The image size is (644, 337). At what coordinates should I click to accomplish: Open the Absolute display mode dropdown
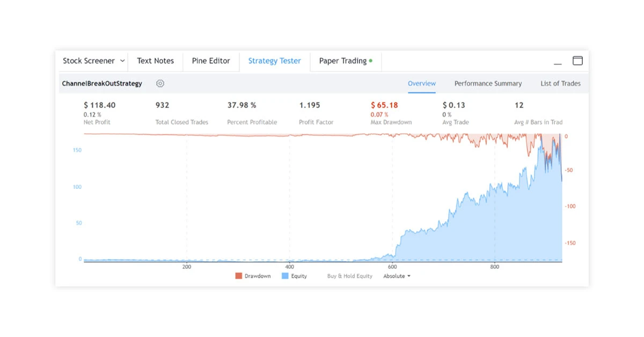396,276
